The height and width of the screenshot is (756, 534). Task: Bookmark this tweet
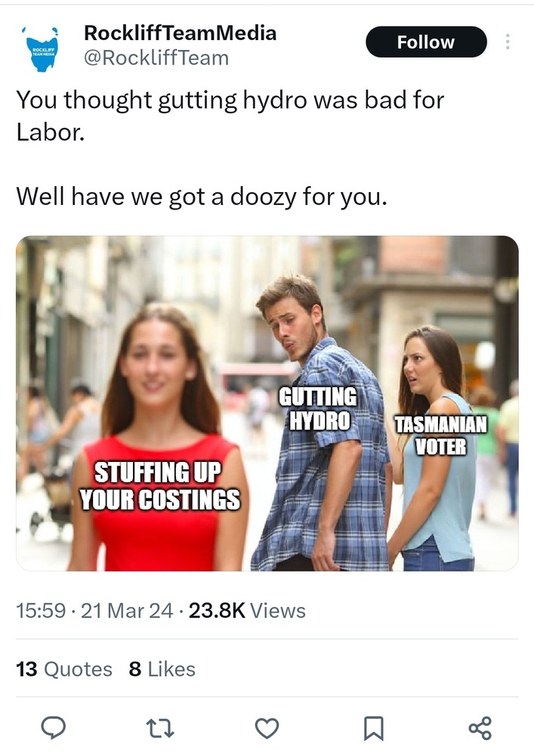(374, 728)
